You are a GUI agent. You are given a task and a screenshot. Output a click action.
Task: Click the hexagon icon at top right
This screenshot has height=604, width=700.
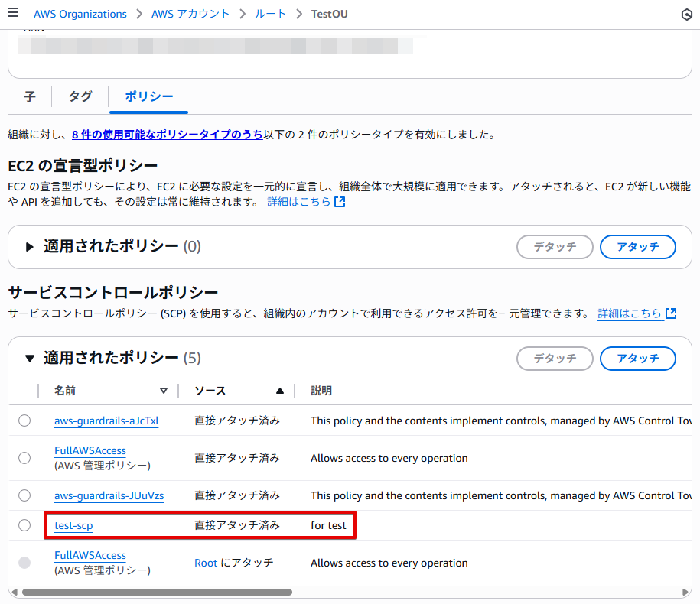click(x=686, y=15)
